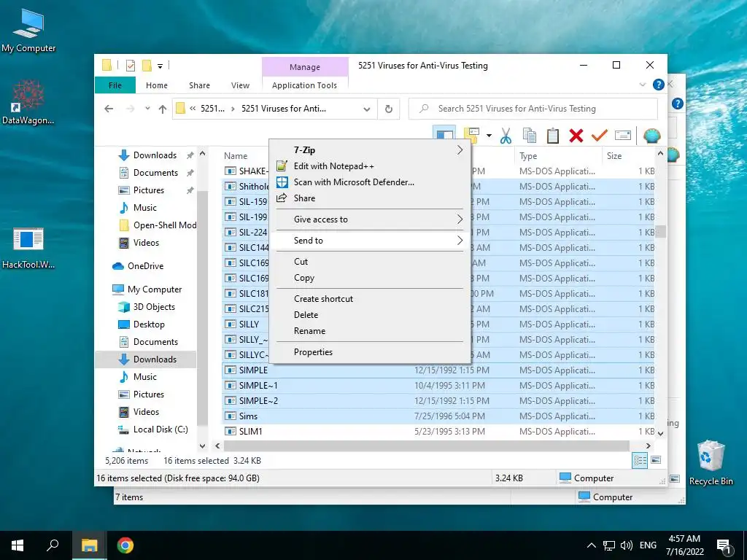
Task: Click the red X Delete toolbar icon
Action: 576,136
